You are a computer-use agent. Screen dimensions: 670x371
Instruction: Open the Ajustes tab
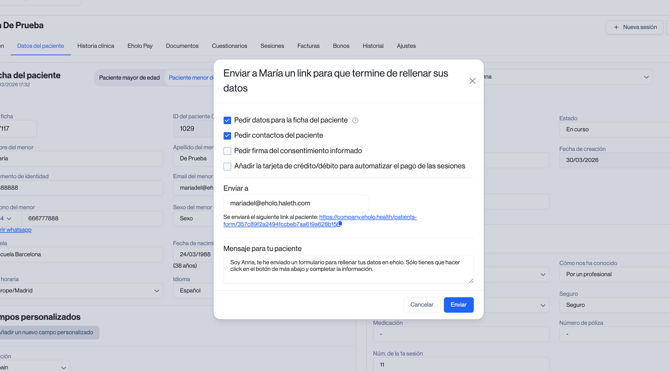click(x=406, y=46)
